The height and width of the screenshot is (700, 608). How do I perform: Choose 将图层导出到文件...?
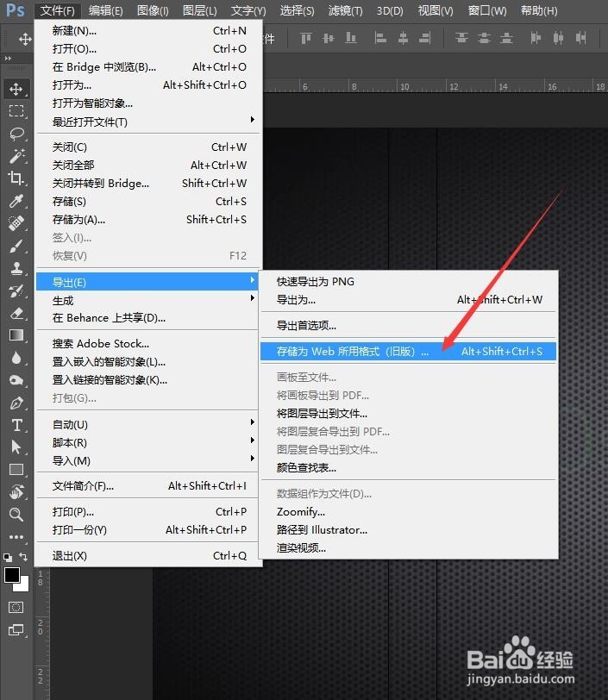(x=408, y=414)
